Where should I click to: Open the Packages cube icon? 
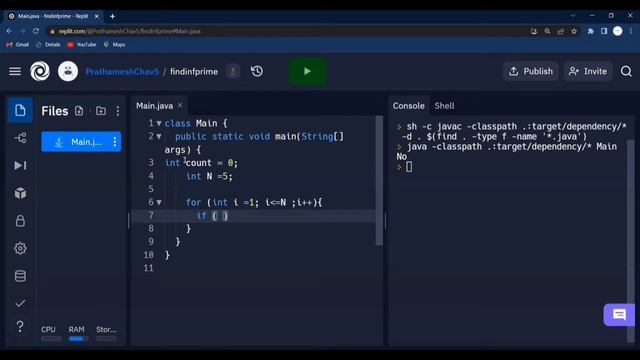20,193
